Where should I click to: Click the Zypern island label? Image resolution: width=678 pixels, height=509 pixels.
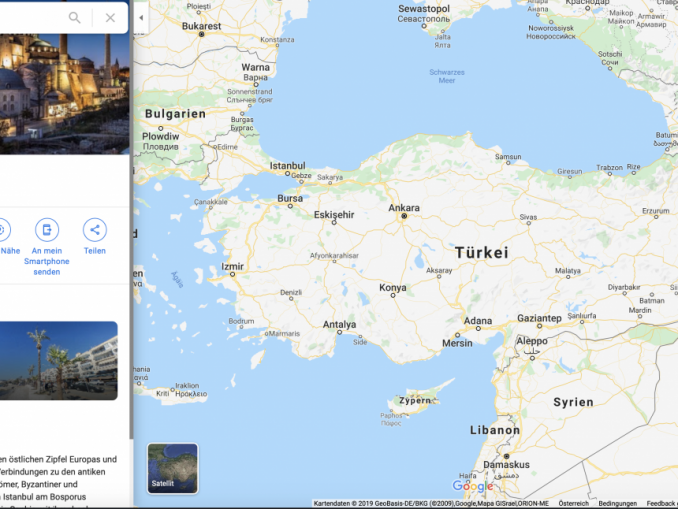(415, 400)
